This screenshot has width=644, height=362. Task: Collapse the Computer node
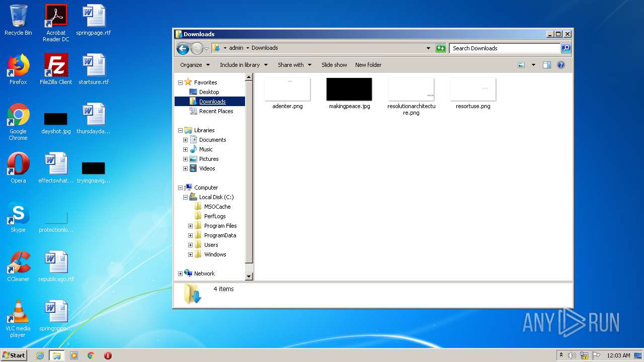(x=180, y=188)
